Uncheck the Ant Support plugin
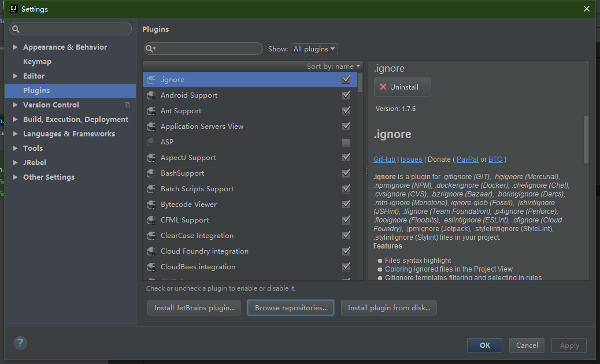 pyautogui.click(x=346, y=111)
